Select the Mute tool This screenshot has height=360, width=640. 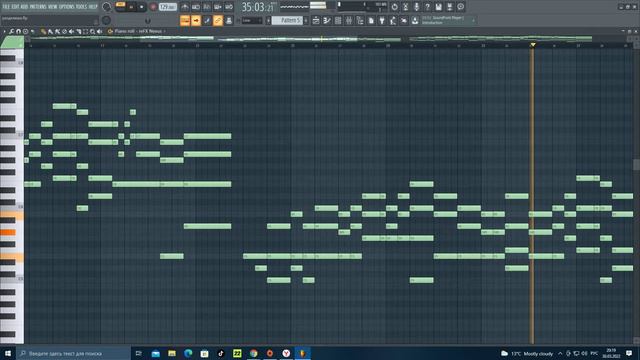[x=71, y=31]
